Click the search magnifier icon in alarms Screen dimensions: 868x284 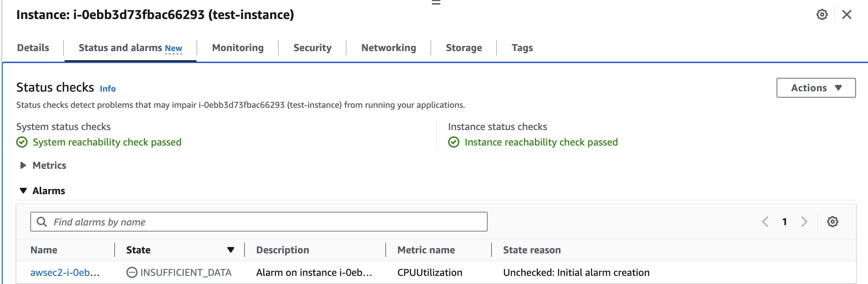tap(42, 222)
